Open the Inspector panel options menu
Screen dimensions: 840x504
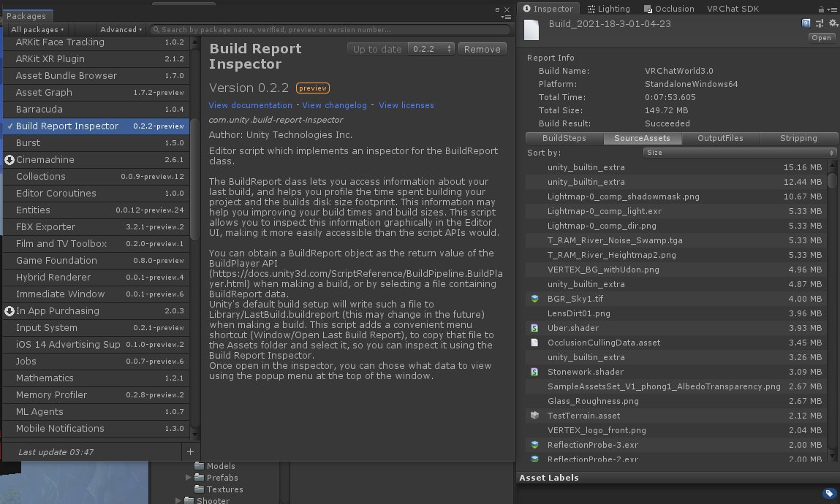(831, 9)
